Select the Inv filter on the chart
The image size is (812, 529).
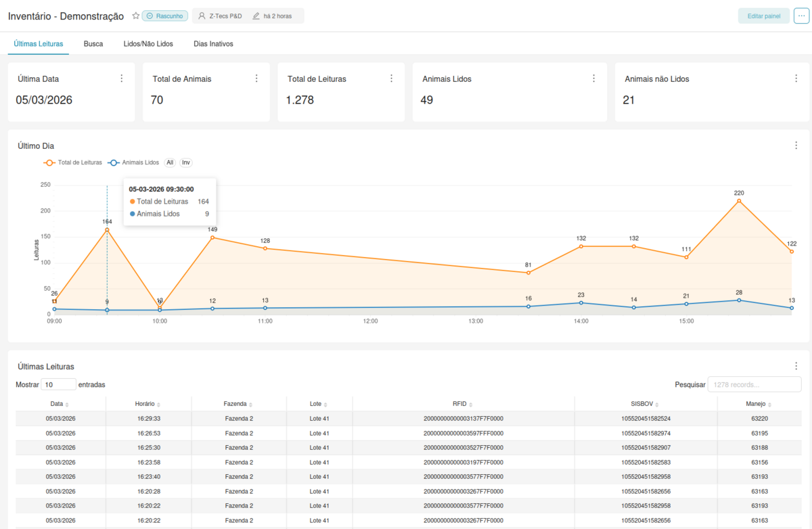tap(185, 162)
